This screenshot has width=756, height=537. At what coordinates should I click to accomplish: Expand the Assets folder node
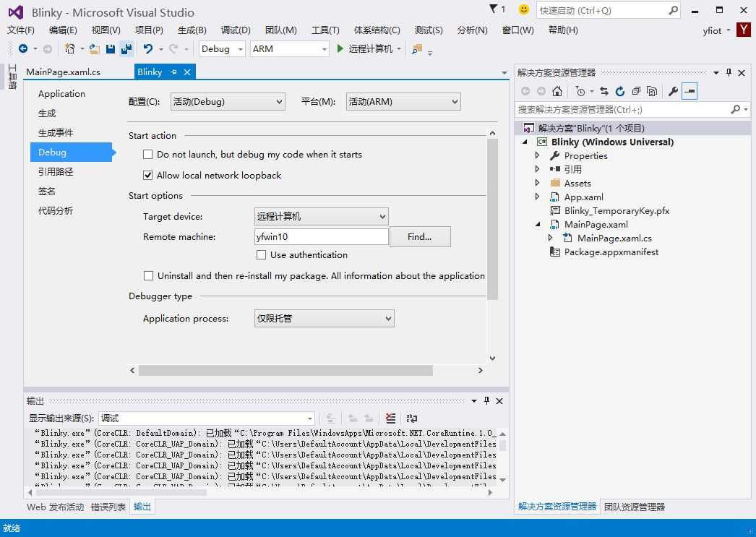coord(537,184)
